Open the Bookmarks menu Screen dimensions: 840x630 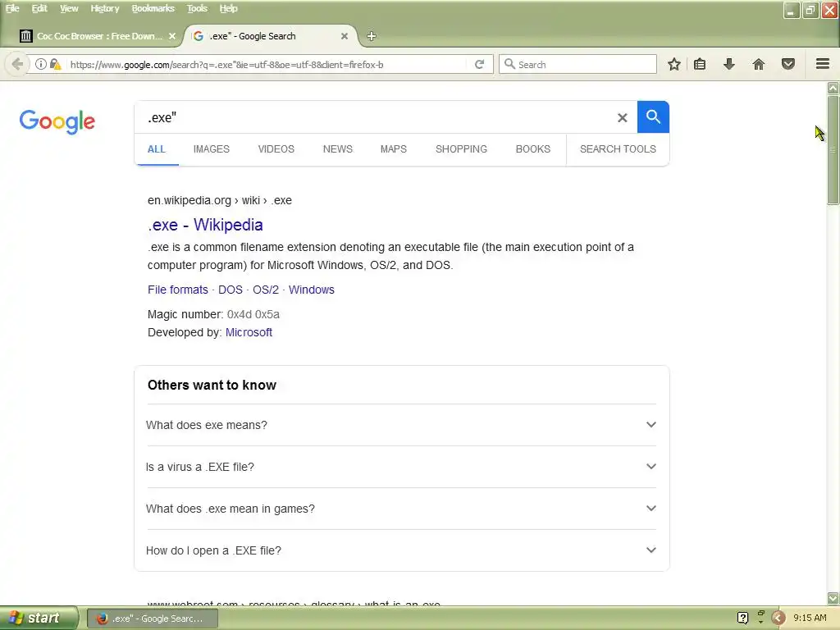point(153,8)
